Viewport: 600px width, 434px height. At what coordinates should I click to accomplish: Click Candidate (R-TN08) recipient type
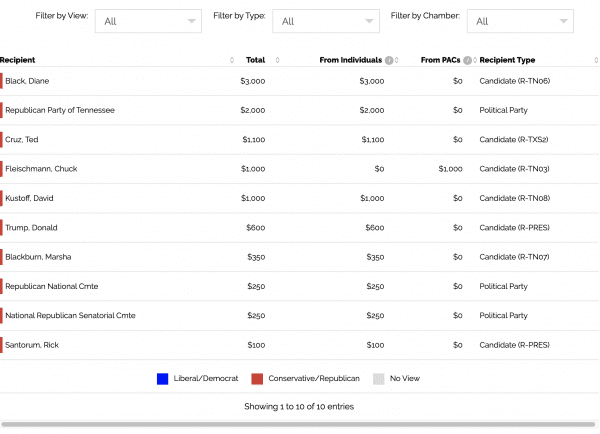click(515, 198)
